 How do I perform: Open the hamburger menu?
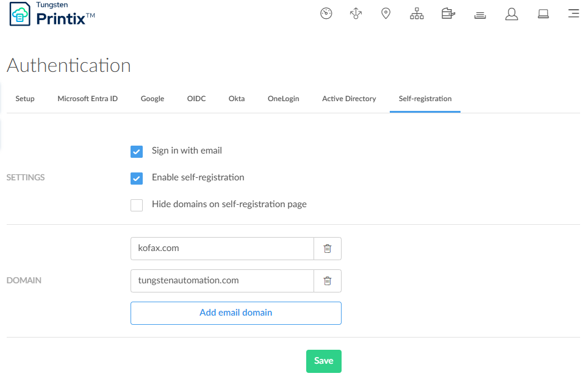[x=573, y=13]
